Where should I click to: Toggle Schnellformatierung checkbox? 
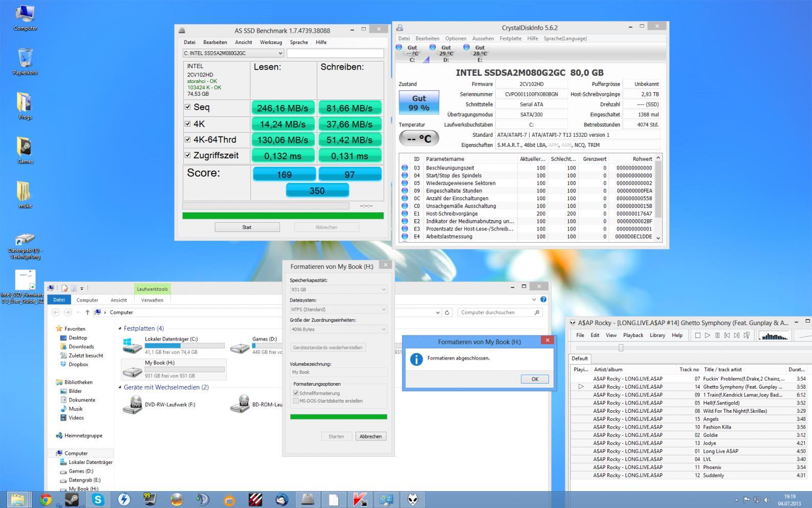(x=296, y=393)
